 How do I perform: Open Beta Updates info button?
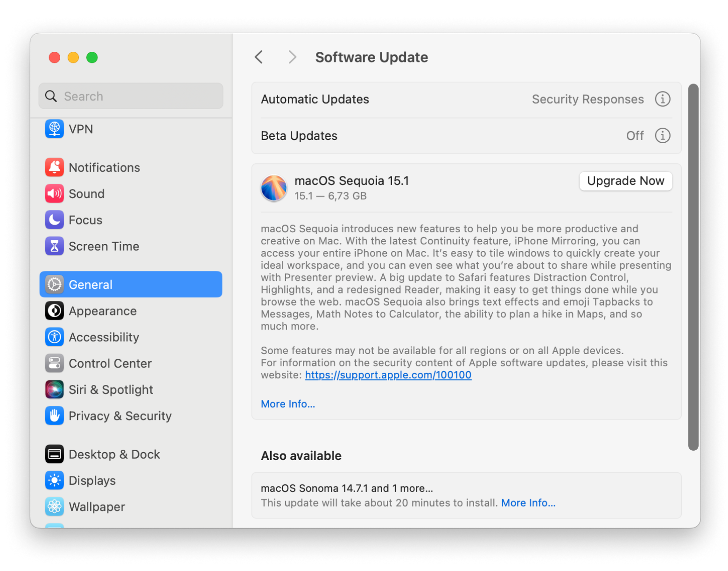663,135
